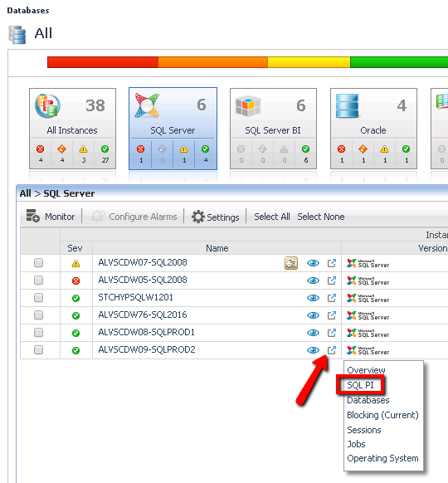The width and height of the screenshot is (448, 483).
Task: Tick the STCHYPSQLW1201 row checkbox
Action: (x=38, y=298)
